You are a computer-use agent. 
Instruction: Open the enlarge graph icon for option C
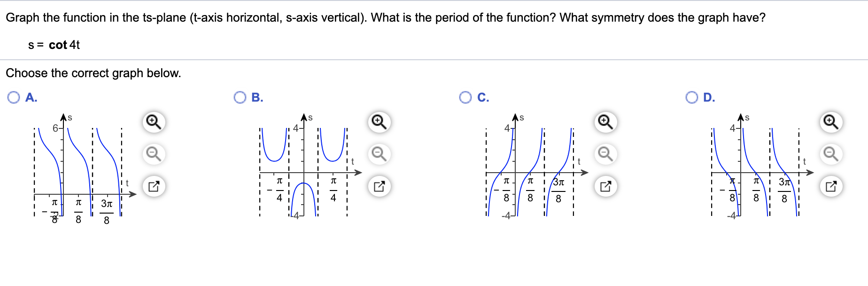605,186
